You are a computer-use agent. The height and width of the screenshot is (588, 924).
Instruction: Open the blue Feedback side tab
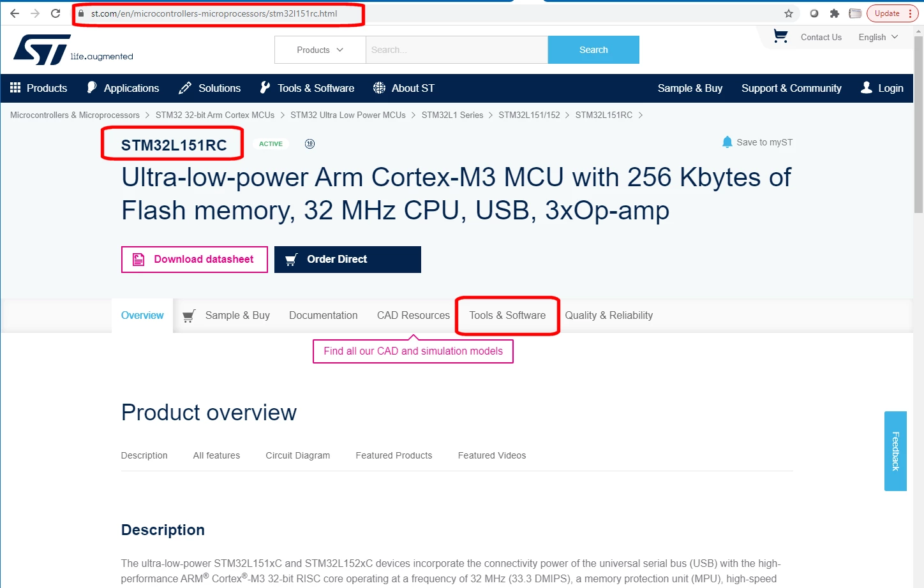895,451
